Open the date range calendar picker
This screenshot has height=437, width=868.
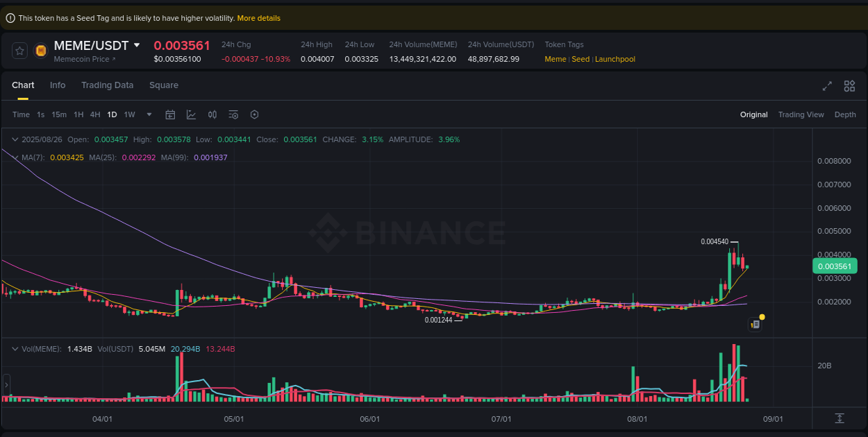170,114
